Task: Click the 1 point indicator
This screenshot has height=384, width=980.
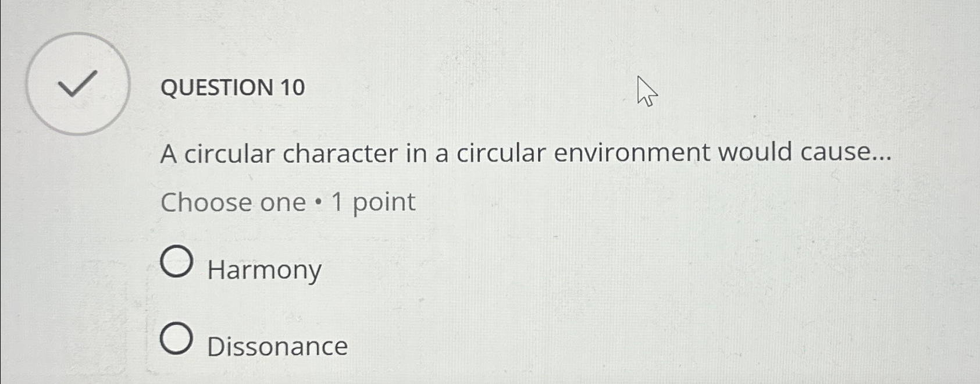Action: (x=372, y=202)
